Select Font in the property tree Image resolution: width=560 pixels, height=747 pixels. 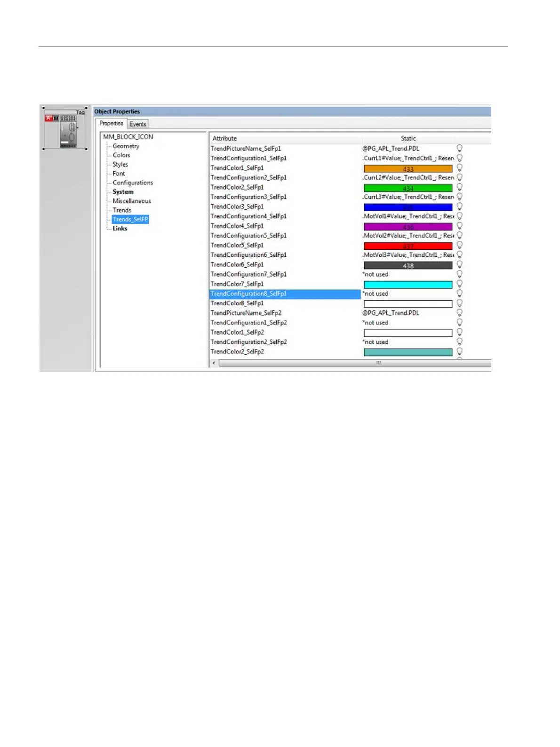(x=119, y=173)
